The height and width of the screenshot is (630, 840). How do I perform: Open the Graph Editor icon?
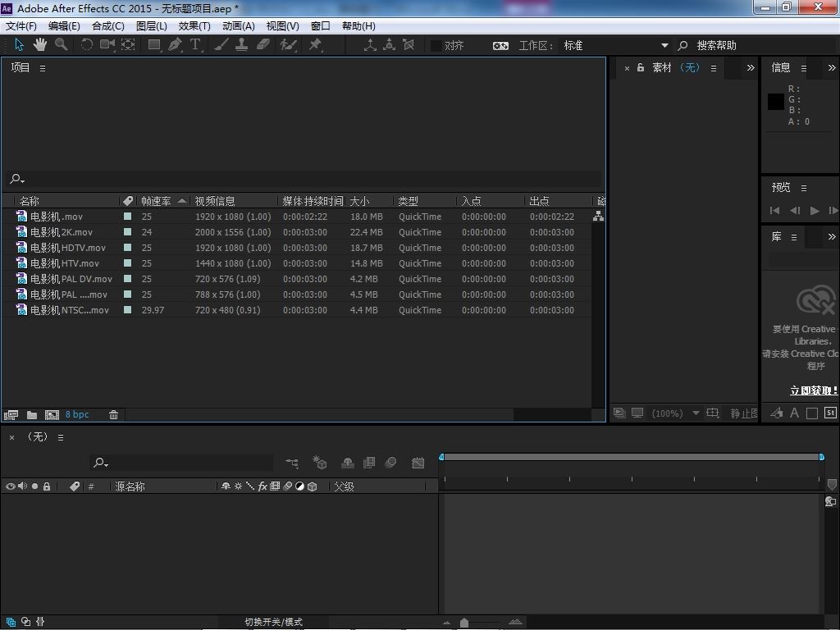pos(418,463)
